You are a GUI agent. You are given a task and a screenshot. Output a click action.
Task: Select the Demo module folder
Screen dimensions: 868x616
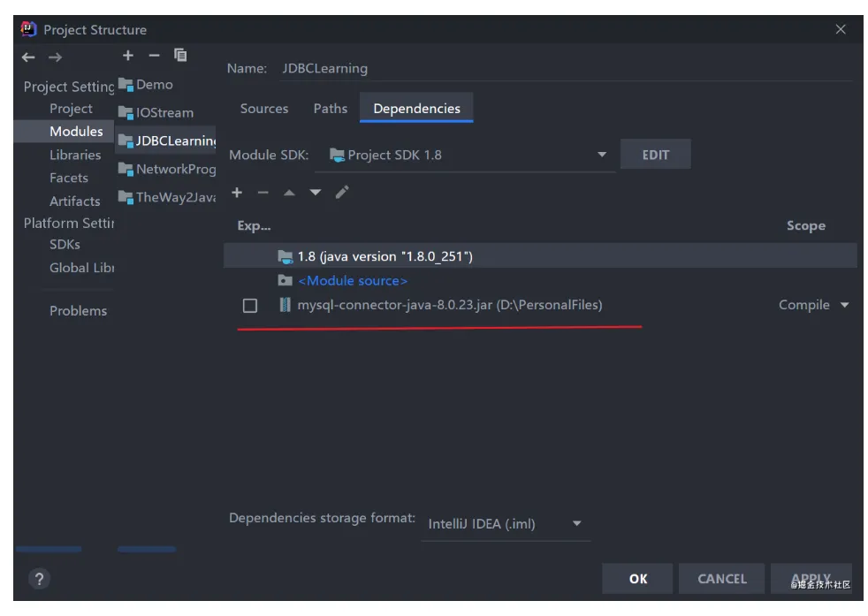pos(146,85)
